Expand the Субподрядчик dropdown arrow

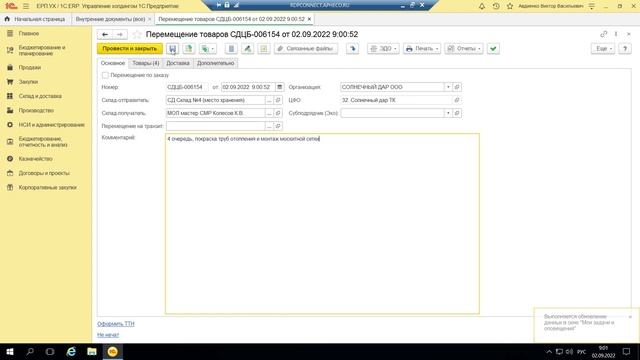448,113
